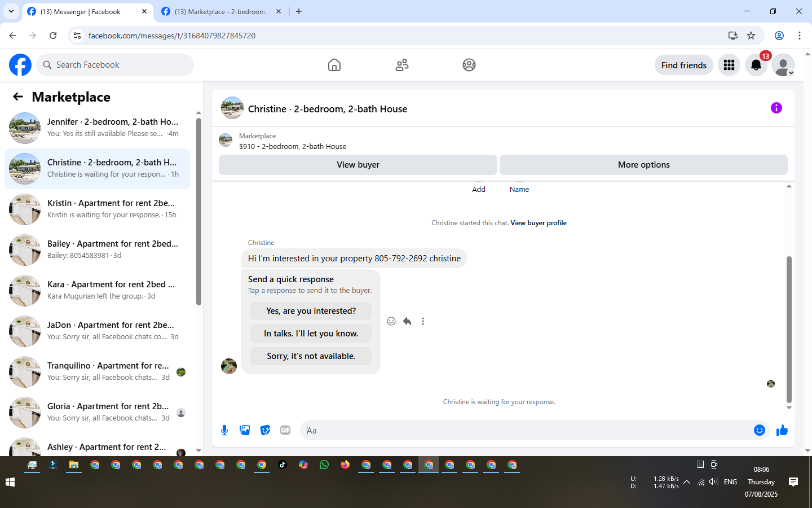This screenshot has width=812, height=508.
Task: Open the Chrome profile icon
Action: (x=779, y=36)
